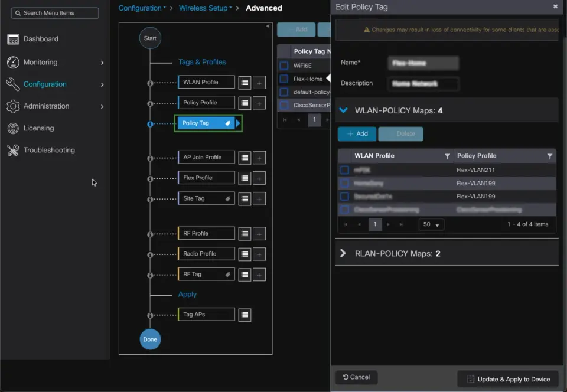Focus the Search Menu Items field
Viewport: 567px width, 392px height.
55,13
